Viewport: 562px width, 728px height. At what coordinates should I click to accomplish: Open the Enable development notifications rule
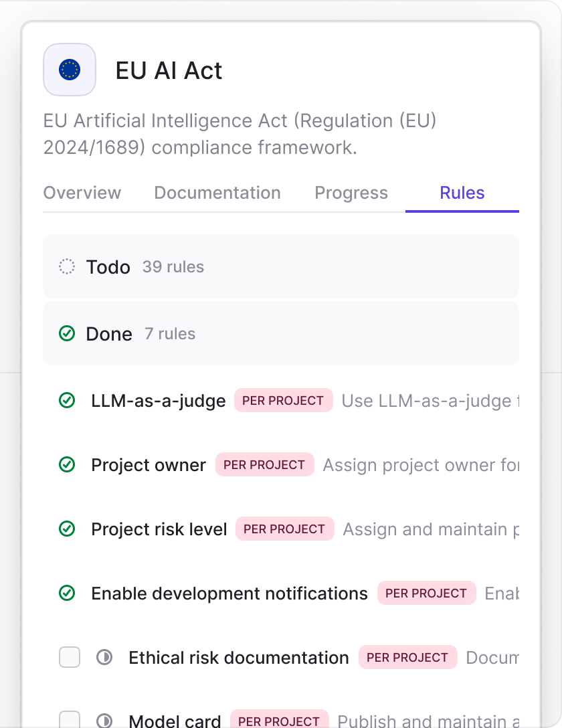click(x=229, y=594)
